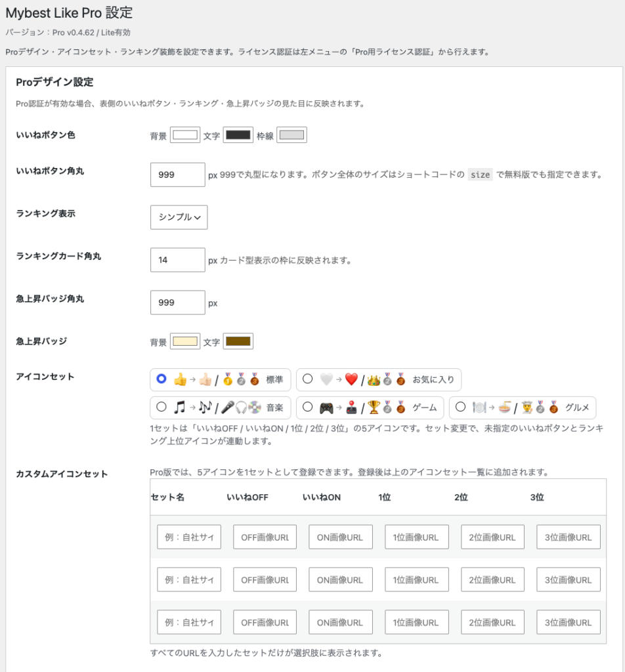Click third row 1位画像URL input field

pos(417,622)
